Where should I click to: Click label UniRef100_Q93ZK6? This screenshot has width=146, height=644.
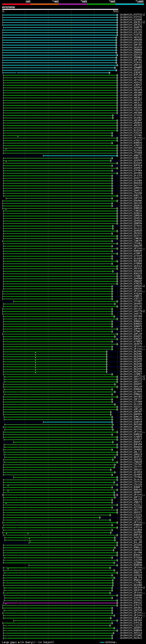coord(131,545)
